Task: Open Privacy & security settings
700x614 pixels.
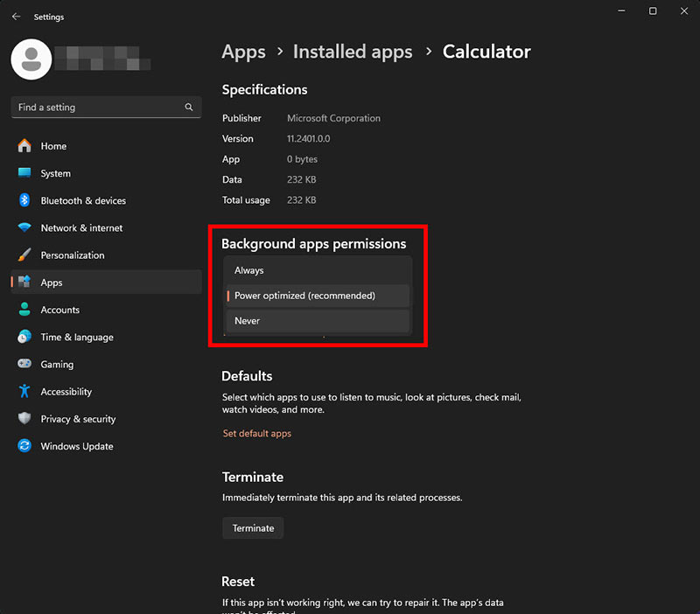Action: click(106, 419)
